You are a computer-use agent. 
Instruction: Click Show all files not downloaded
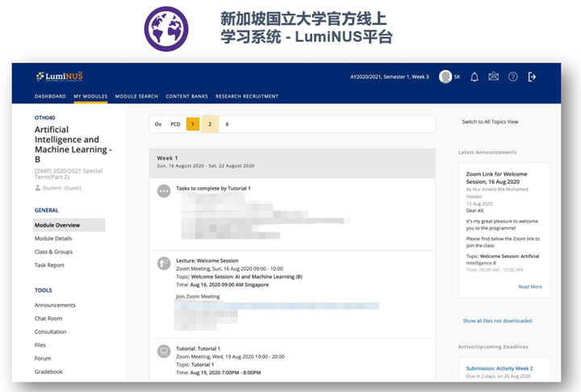point(497,321)
